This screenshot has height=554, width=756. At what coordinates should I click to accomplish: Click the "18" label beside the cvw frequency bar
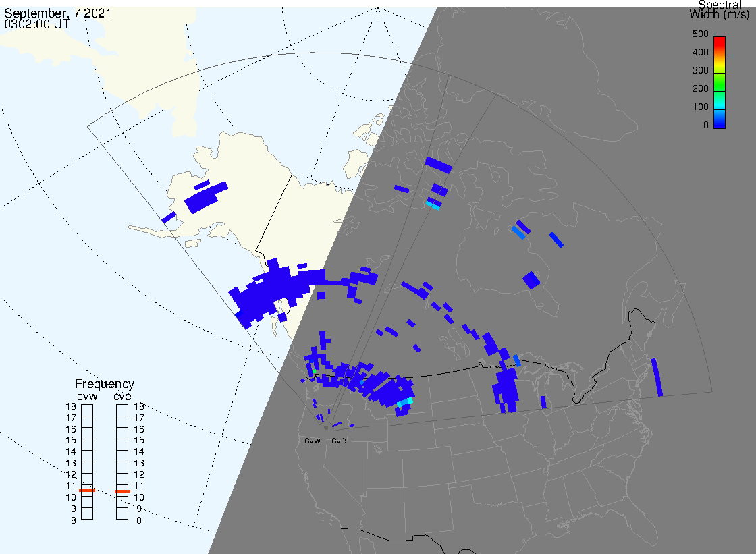(71, 406)
